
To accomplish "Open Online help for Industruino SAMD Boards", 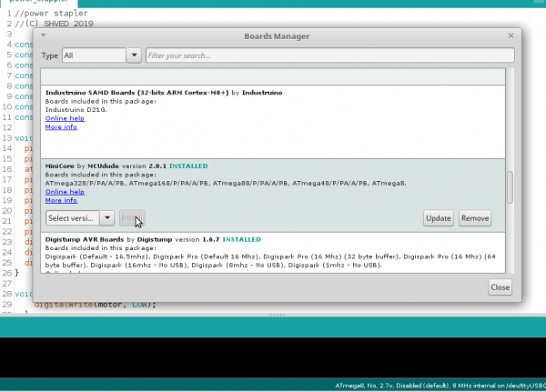I will coord(65,118).
